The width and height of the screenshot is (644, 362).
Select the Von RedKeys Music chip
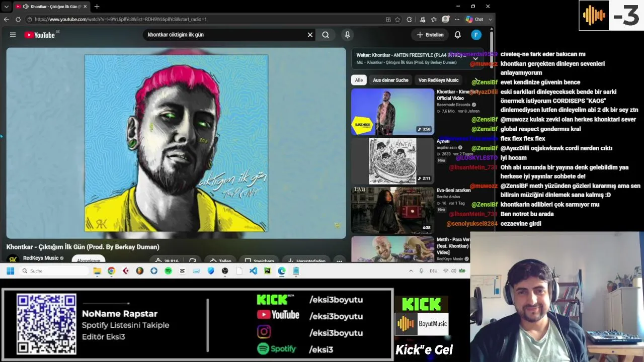pos(438,80)
